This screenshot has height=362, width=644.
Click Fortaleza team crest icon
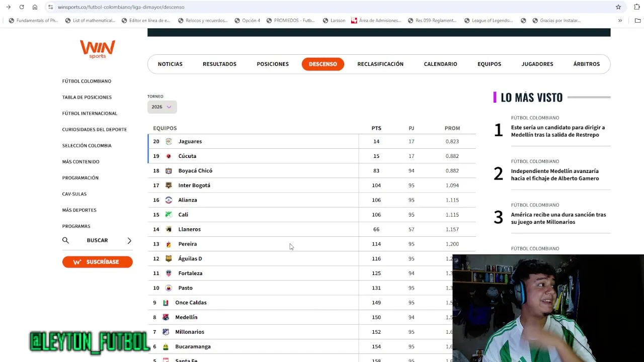(x=169, y=273)
